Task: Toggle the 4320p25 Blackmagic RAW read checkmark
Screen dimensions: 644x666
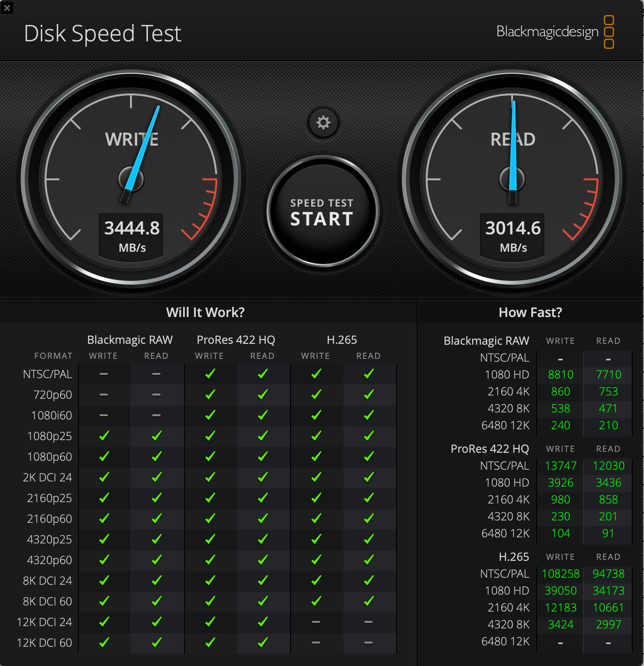Action: 156,539
